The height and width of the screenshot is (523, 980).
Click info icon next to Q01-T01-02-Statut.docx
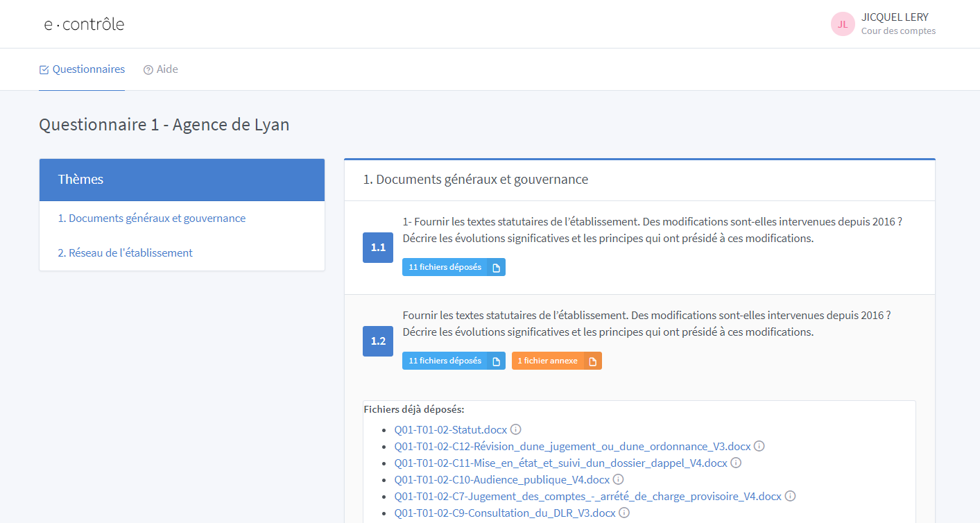coord(516,429)
